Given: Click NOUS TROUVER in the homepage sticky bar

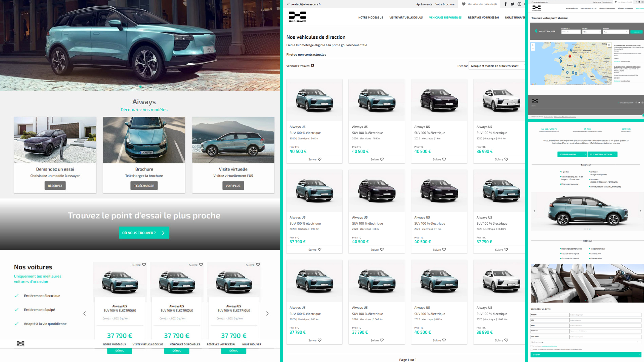Looking at the screenshot, I should (x=252, y=344).
